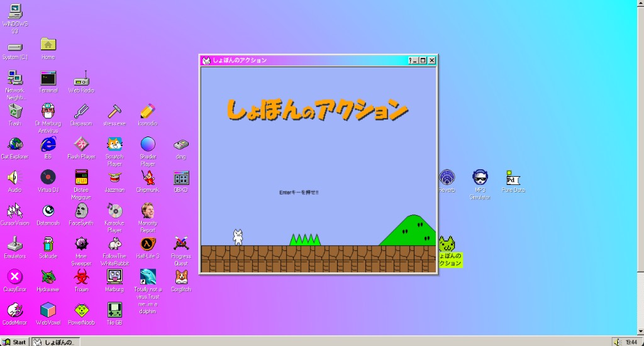Launch FollowTheWhiteRabbit icon

tap(114, 243)
